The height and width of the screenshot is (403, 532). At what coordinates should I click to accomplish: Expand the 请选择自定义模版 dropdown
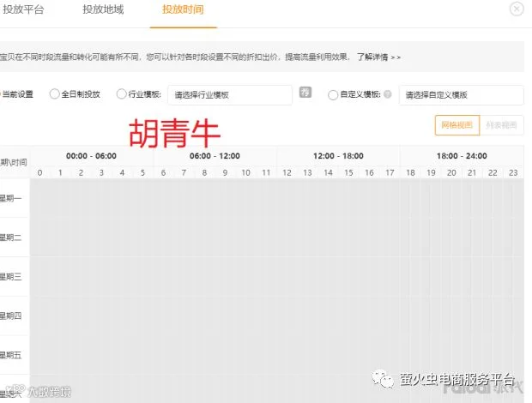[461, 95]
